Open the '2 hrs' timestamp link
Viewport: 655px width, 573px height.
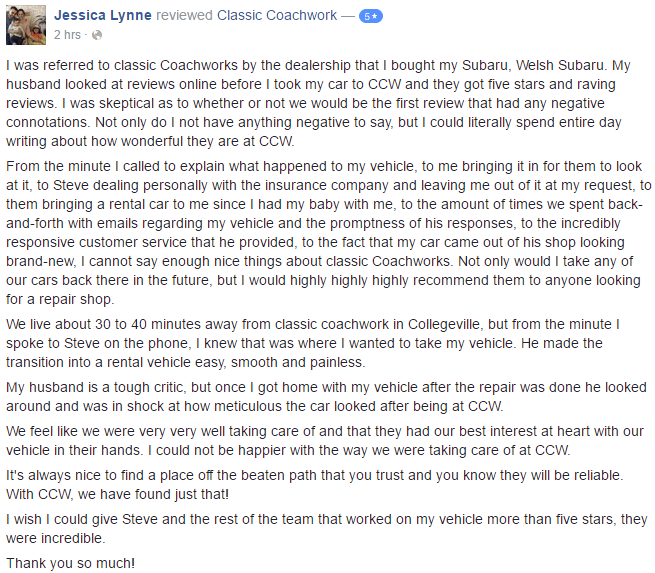(x=67, y=35)
